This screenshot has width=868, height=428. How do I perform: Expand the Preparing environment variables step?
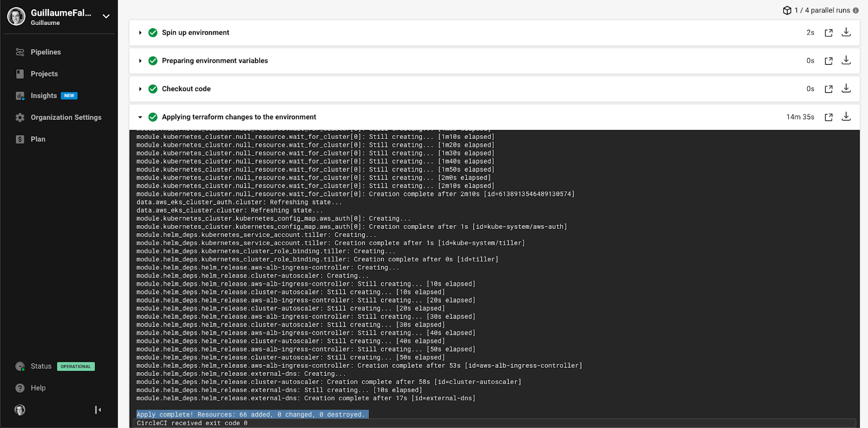click(140, 61)
